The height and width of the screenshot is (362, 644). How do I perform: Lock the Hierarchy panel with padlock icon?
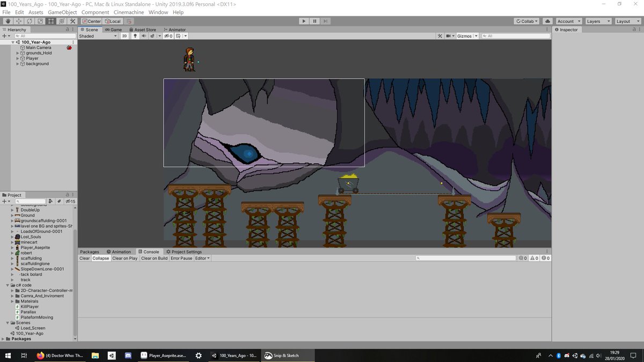(67, 29)
